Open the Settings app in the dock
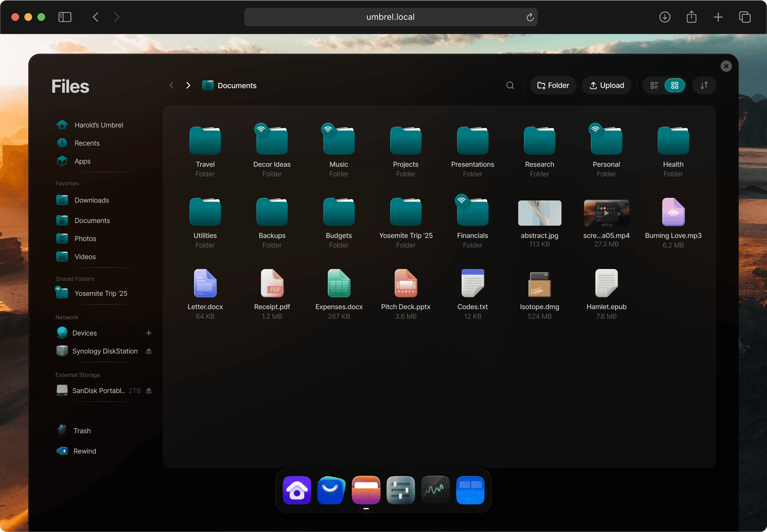 click(x=400, y=490)
